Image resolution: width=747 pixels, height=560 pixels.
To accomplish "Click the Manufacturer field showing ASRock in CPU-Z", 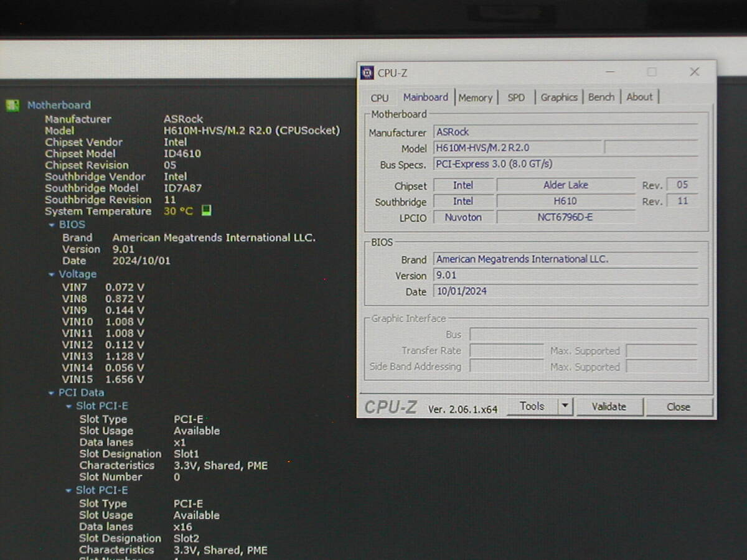I will click(565, 132).
